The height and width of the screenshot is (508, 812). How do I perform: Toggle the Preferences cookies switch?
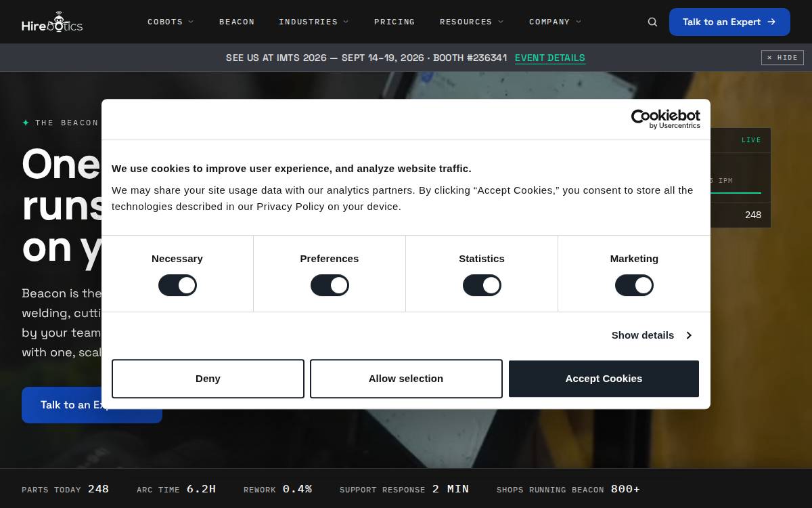(330, 285)
